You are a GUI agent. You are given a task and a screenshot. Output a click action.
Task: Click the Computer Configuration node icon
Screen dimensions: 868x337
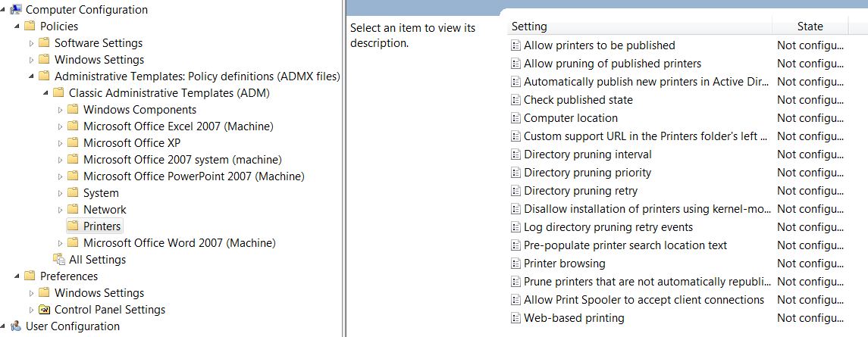click(x=16, y=9)
